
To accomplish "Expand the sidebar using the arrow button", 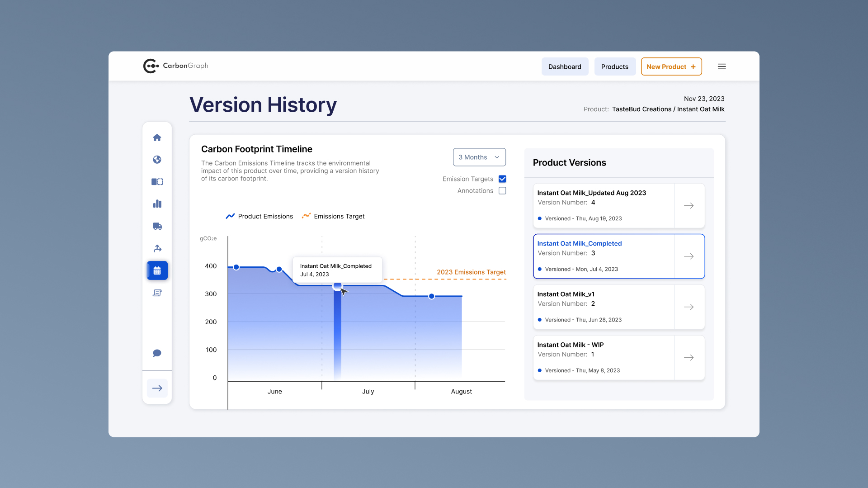I will pyautogui.click(x=157, y=388).
